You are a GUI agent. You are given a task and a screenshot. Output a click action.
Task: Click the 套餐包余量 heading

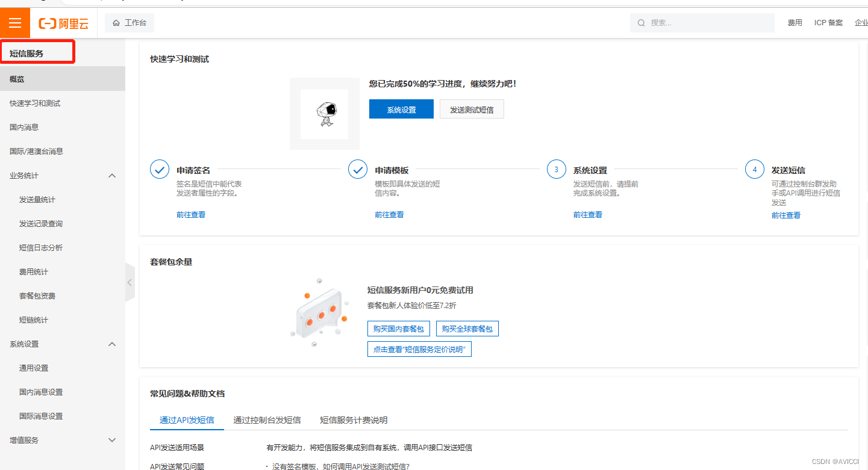[x=171, y=262]
